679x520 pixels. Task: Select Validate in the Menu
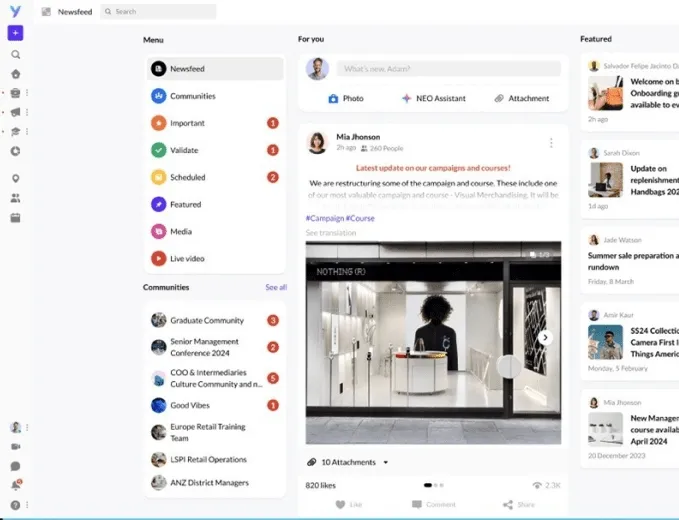point(215,150)
